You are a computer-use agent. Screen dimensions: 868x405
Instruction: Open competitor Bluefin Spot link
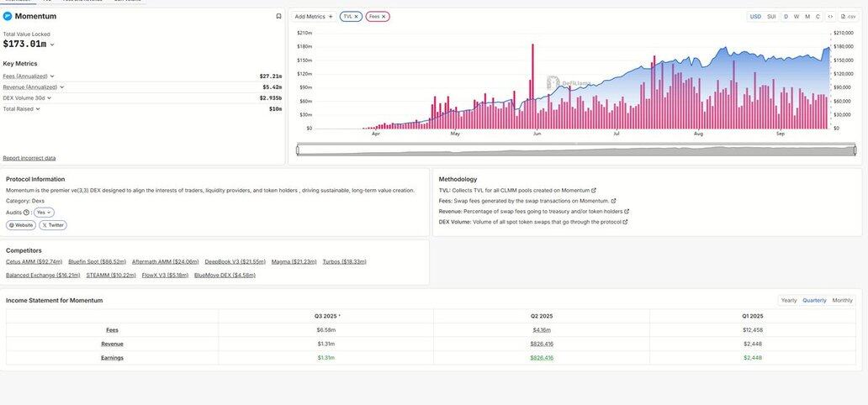[98, 261]
